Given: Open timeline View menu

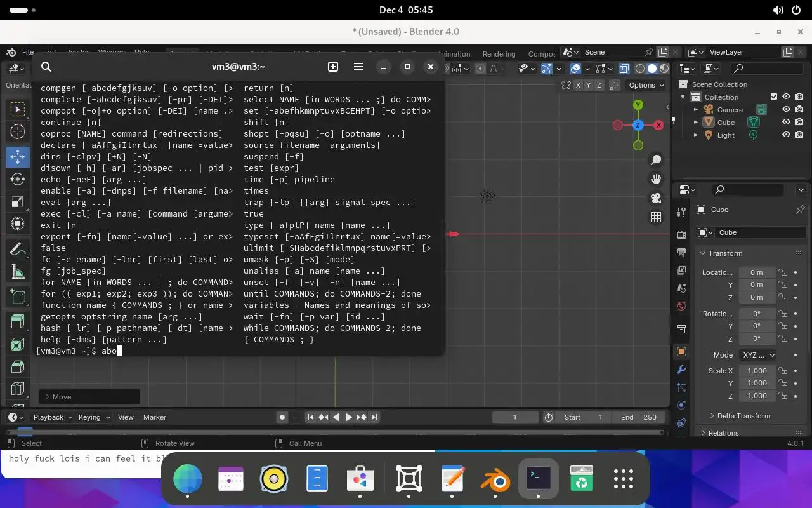Looking at the screenshot, I should pyautogui.click(x=126, y=417).
